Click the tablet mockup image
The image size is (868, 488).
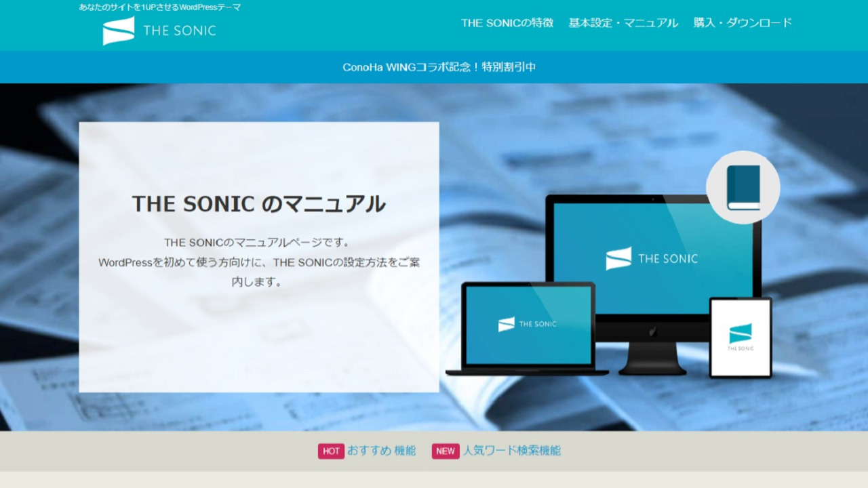741,338
